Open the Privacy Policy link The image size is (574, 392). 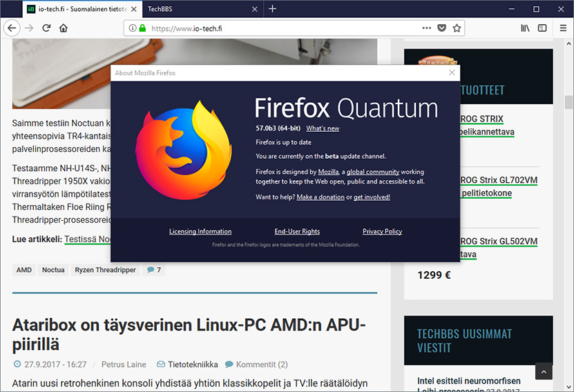click(382, 231)
